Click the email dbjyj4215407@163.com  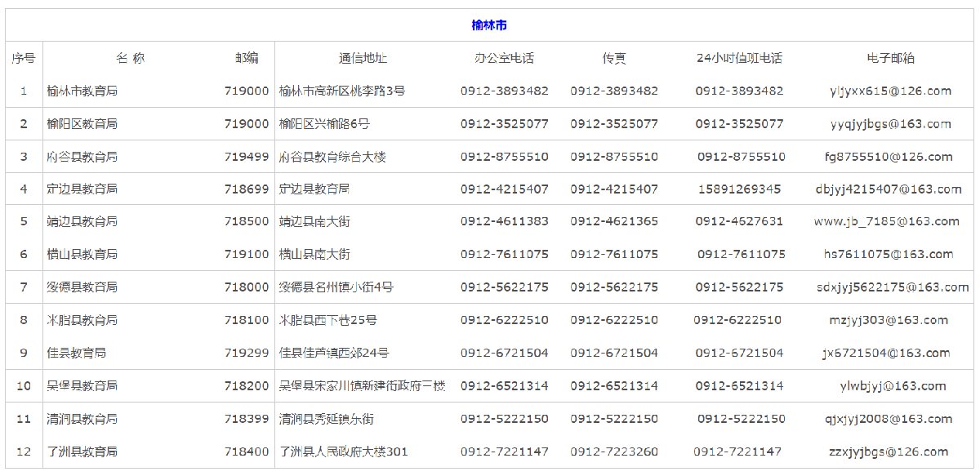coord(890,189)
